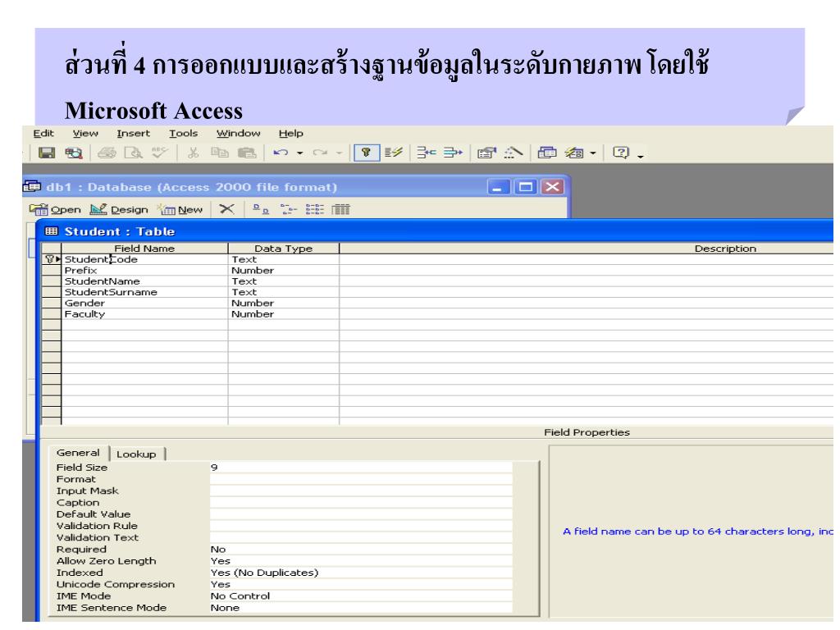Click the Undo arrow icon
The width and height of the screenshot is (840, 630).
pos(281,153)
